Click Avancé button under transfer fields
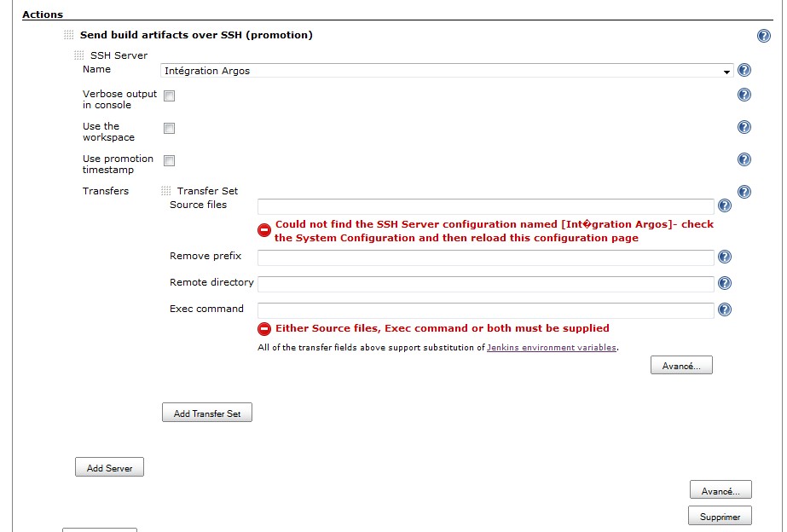The width and height of the screenshot is (787, 532). 681,366
